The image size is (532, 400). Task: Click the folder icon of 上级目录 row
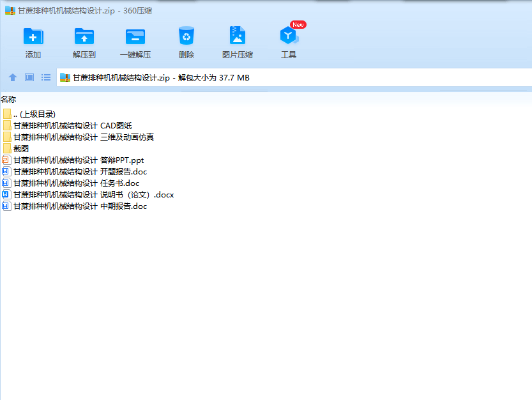click(7, 114)
